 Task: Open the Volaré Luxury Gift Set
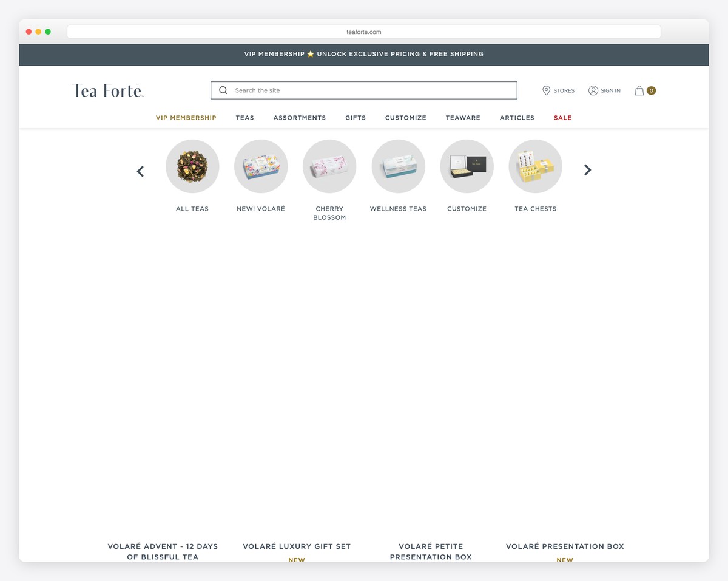click(297, 546)
